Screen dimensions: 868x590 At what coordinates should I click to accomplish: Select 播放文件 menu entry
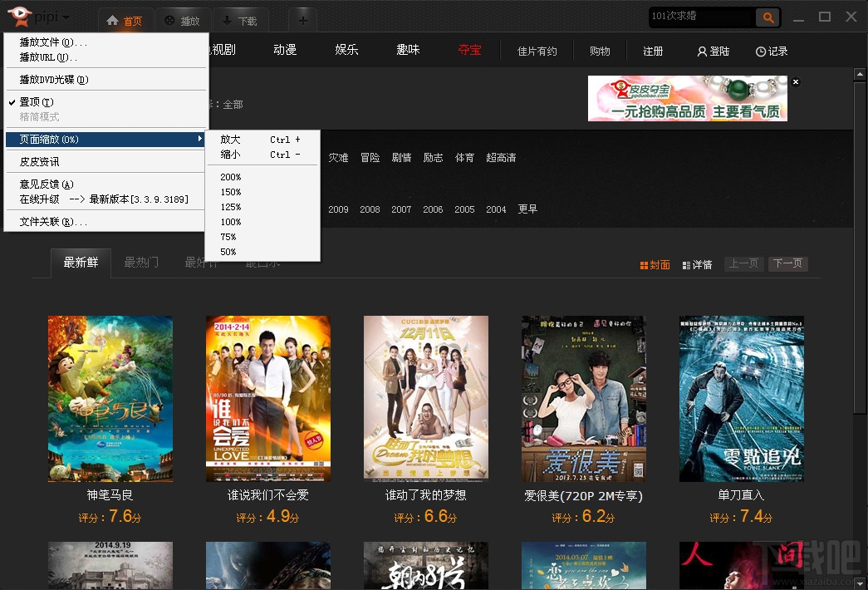(105, 42)
